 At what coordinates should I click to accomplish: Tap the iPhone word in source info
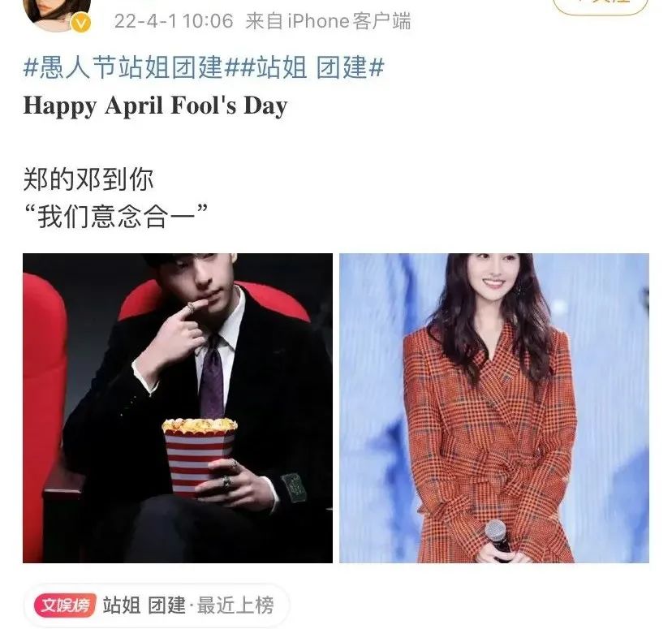pyautogui.click(x=318, y=21)
